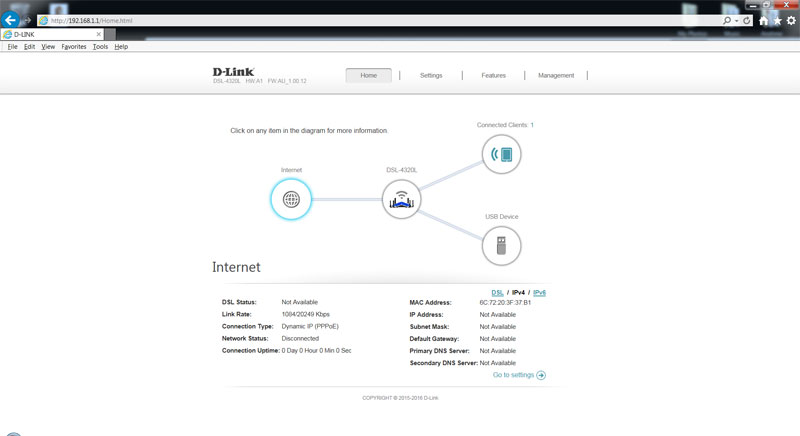
Task: Click the Primary DNS Server Not Available value
Action: (x=497, y=351)
